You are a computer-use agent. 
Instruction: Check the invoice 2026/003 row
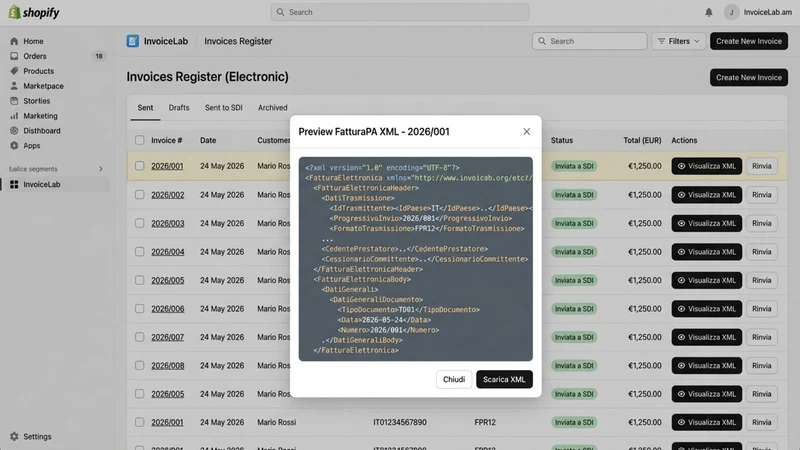(x=139, y=223)
